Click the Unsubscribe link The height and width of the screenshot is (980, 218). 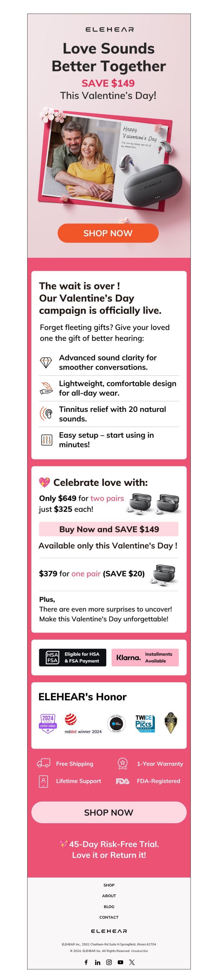coord(140,951)
